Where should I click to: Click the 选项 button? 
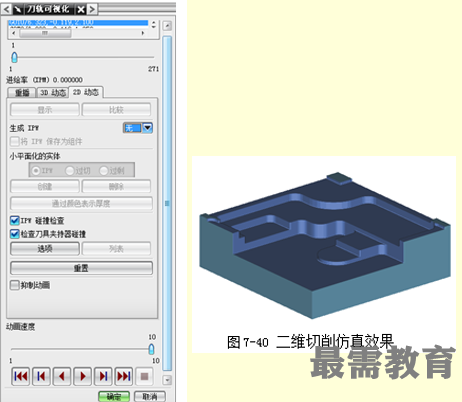[45, 248]
